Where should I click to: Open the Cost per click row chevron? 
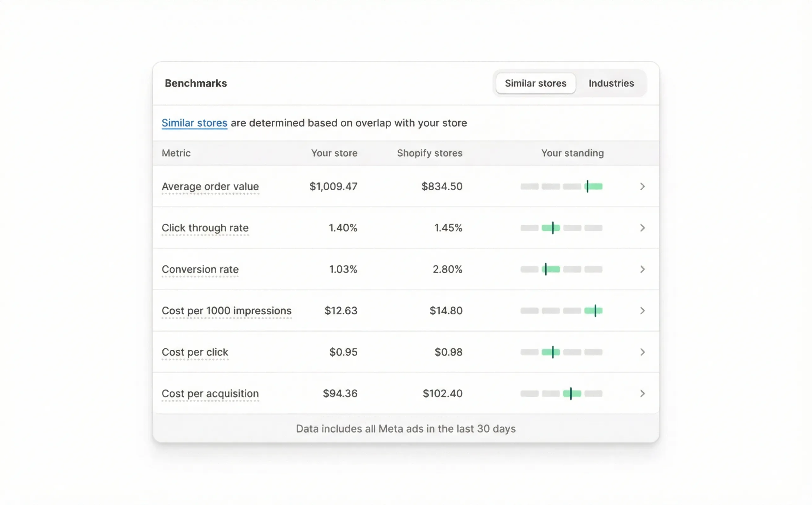[x=642, y=352]
